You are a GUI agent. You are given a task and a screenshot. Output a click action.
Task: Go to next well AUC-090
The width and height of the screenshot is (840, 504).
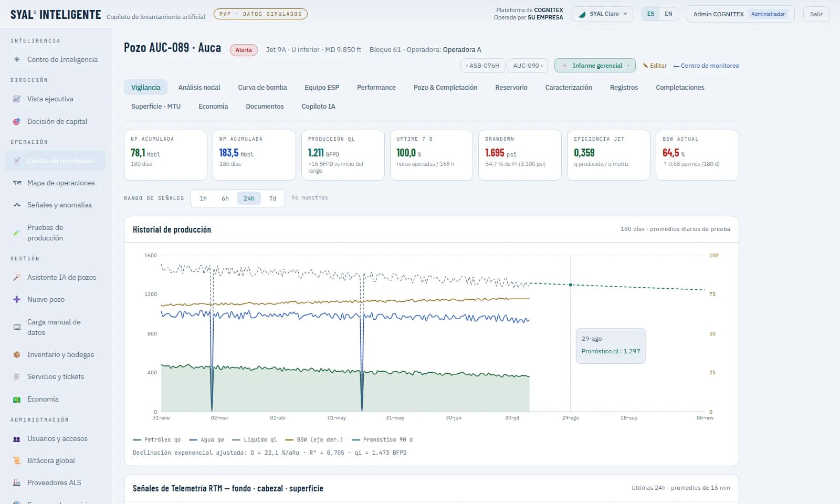[x=528, y=66]
